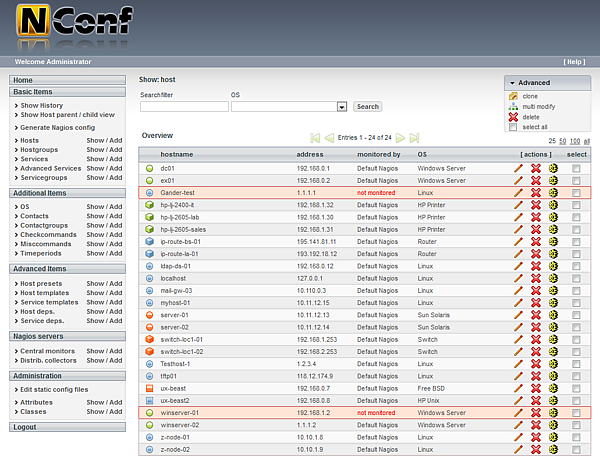Jump to the last page of entries
The height and width of the screenshot is (461, 600).
click(x=415, y=137)
